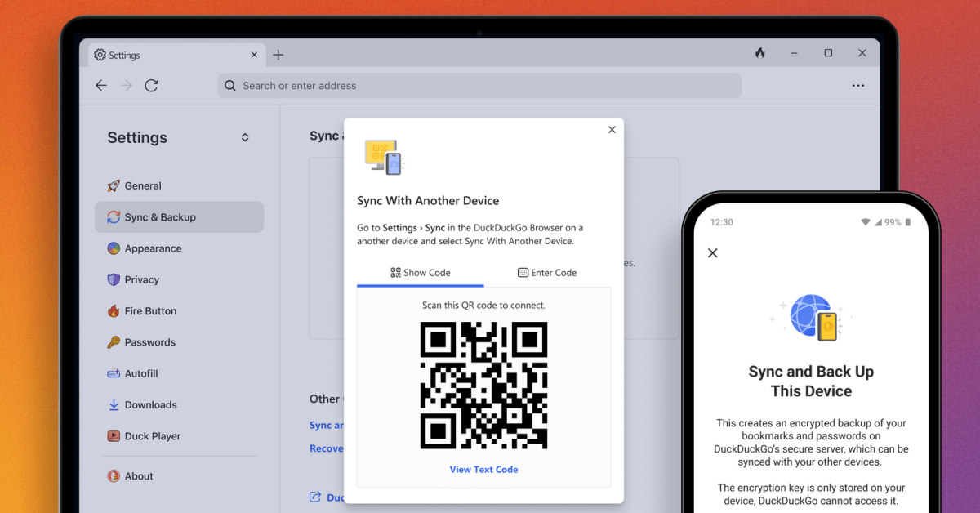
Task: Close the Settings browser tab
Action: pyautogui.click(x=254, y=55)
